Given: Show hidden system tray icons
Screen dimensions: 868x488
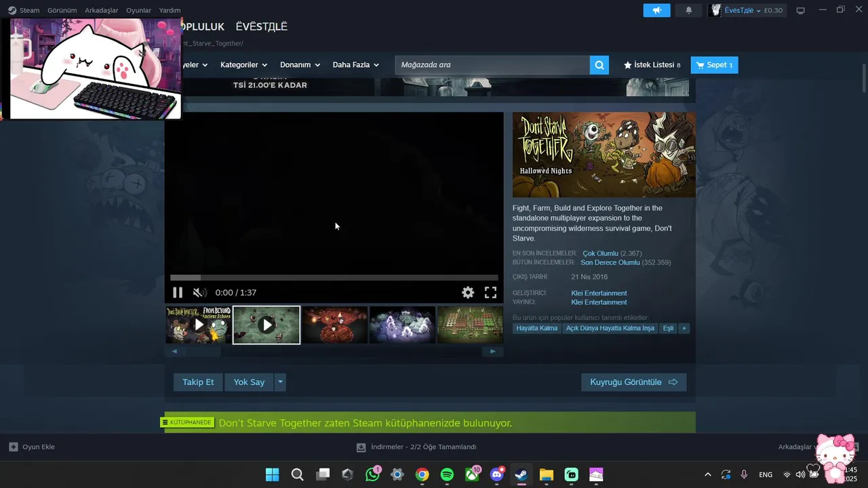Looking at the screenshot, I should tap(708, 474).
